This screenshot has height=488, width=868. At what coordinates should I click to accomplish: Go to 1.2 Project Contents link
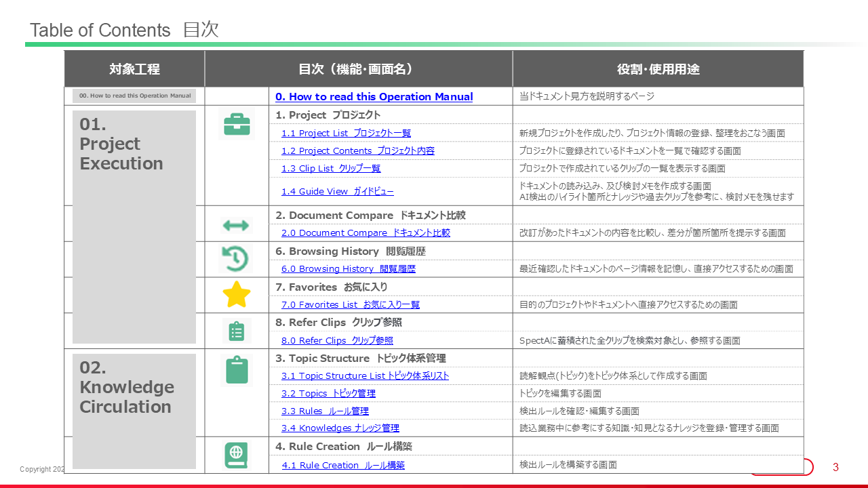click(357, 151)
